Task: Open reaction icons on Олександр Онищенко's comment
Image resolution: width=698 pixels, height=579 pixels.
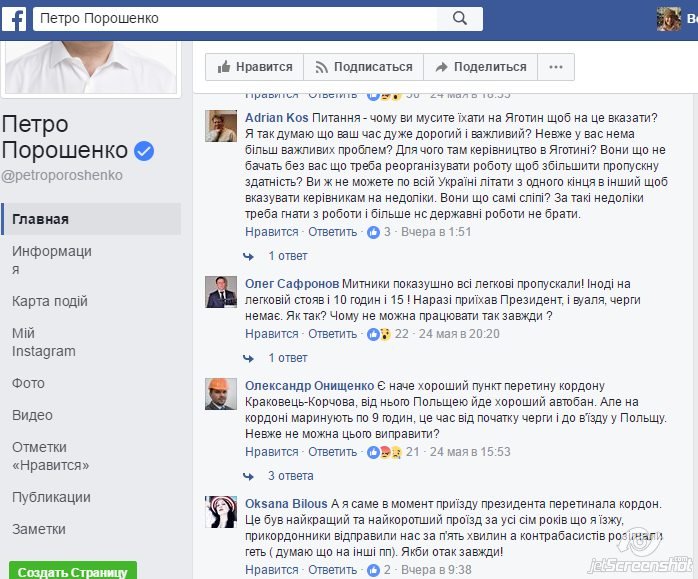Action: point(384,452)
